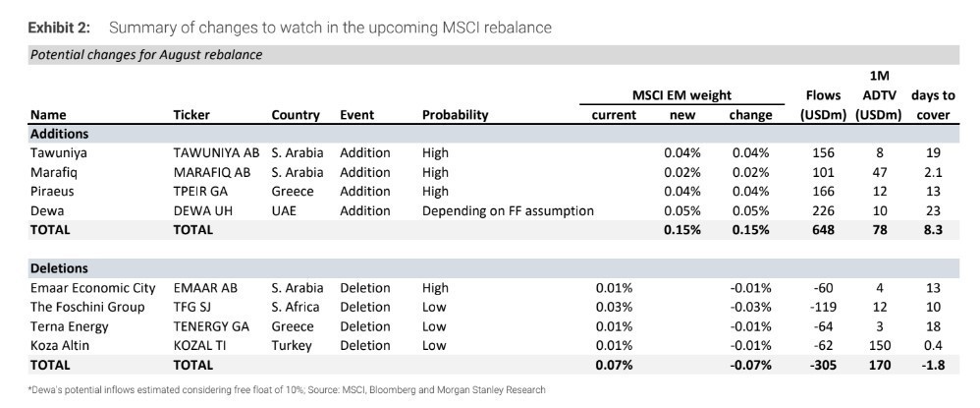Select the Country column header
This screenshot has width=980, height=408.
point(296,115)
